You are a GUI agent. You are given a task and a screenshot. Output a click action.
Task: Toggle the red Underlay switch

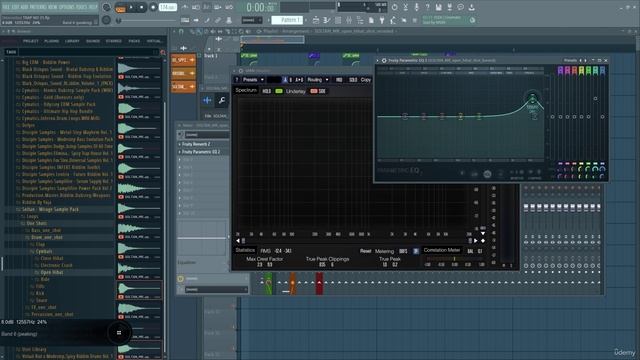313,91
